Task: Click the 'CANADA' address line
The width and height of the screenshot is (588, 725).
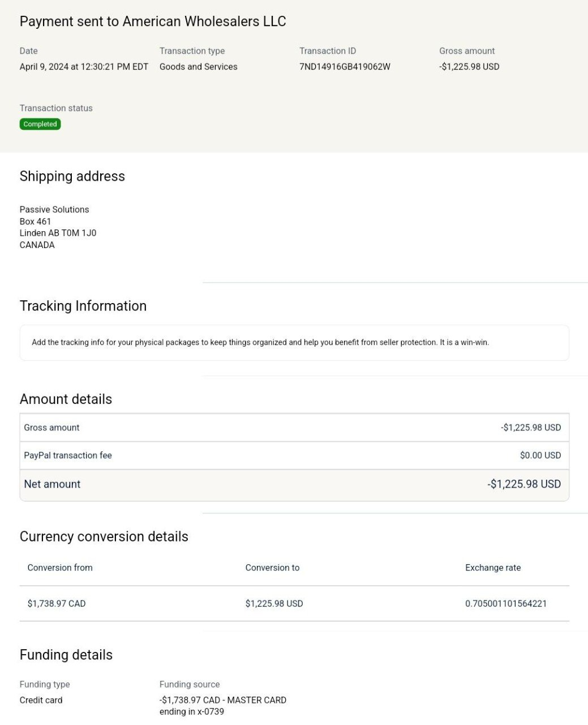Action: (x=37, y=245)
